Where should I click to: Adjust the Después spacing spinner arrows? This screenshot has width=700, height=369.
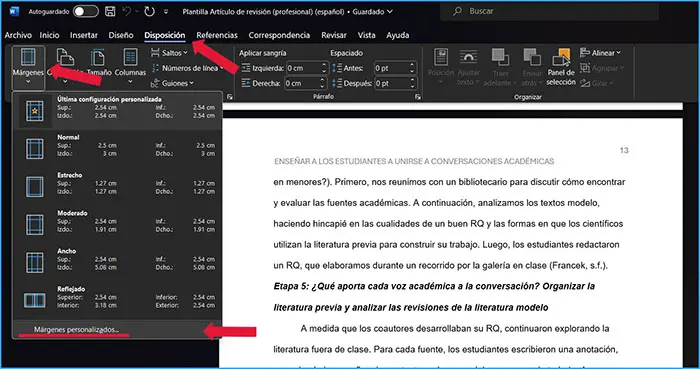point(412,83)
